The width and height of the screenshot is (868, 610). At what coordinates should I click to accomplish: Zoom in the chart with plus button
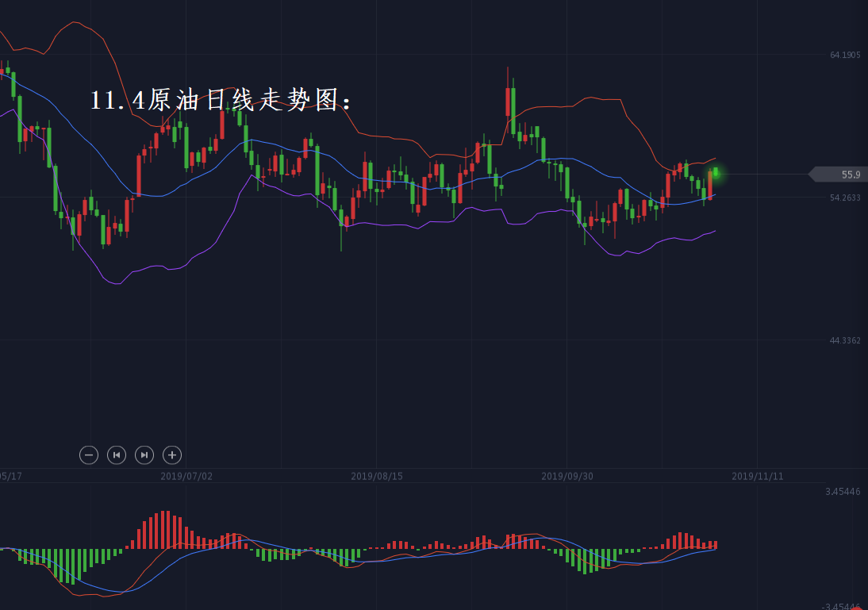[172, 455]
